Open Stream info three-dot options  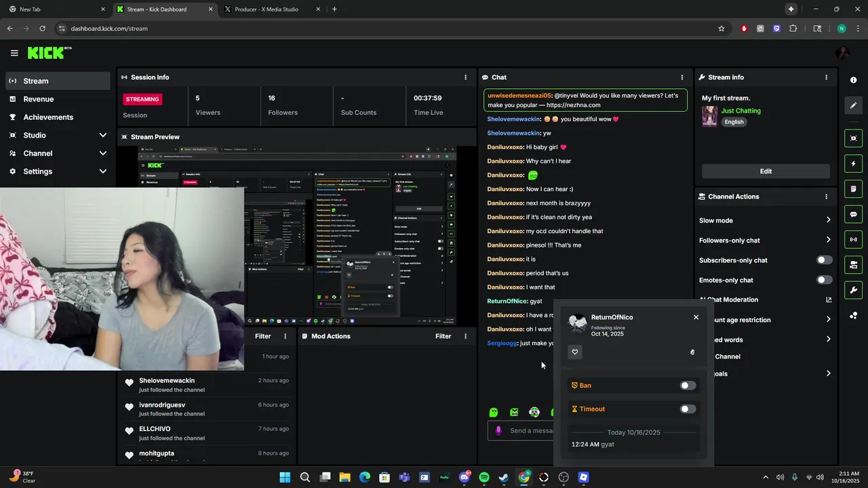(826, 77)
